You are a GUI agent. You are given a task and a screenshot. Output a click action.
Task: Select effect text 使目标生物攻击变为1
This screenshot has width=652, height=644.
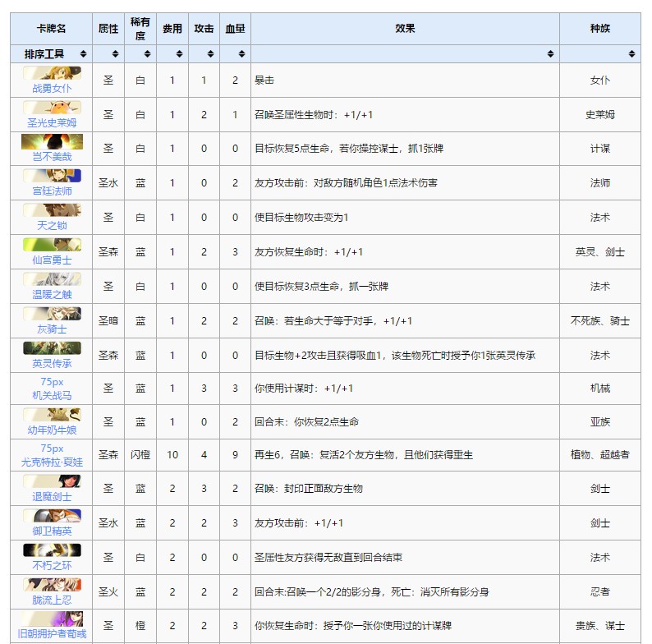pos(301,218)
